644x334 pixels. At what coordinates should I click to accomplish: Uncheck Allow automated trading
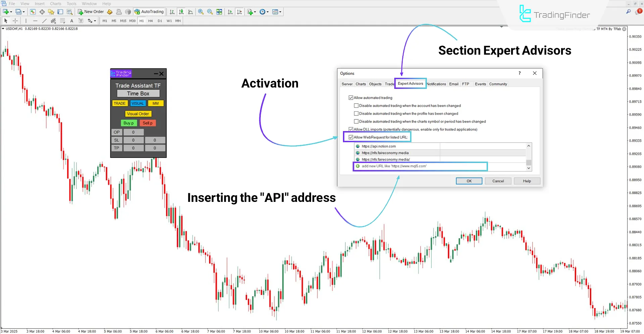(x=351, y=98)
